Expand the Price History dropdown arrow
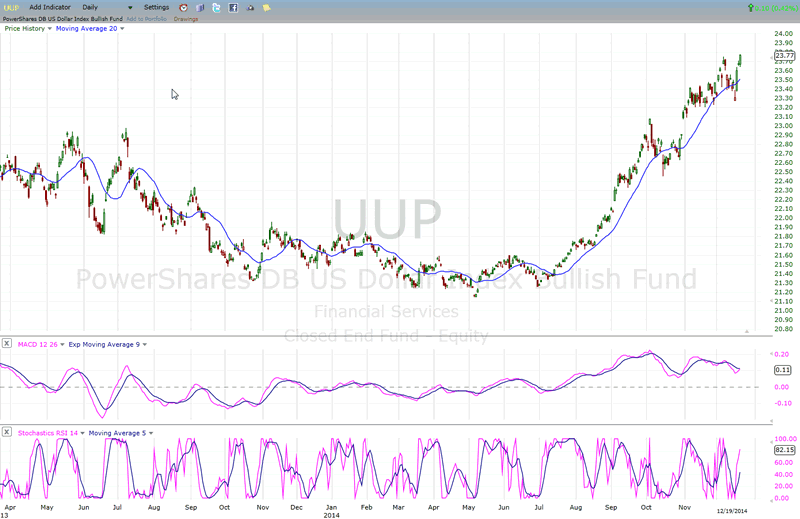 pyautogui.click(x=49, y=29)
